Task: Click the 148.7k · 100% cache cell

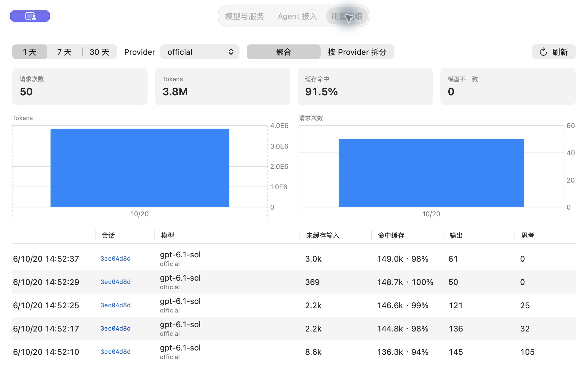Action: 405,282
